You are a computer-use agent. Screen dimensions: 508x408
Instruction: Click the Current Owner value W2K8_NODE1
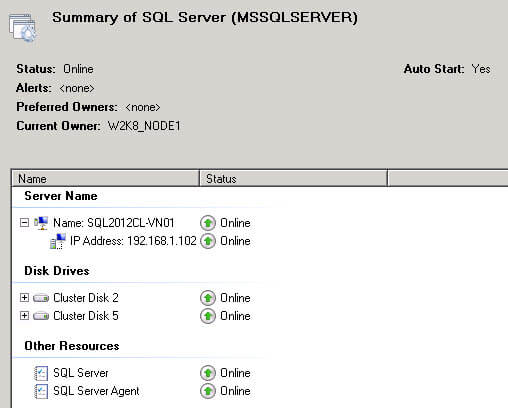(x=144, y=126)
